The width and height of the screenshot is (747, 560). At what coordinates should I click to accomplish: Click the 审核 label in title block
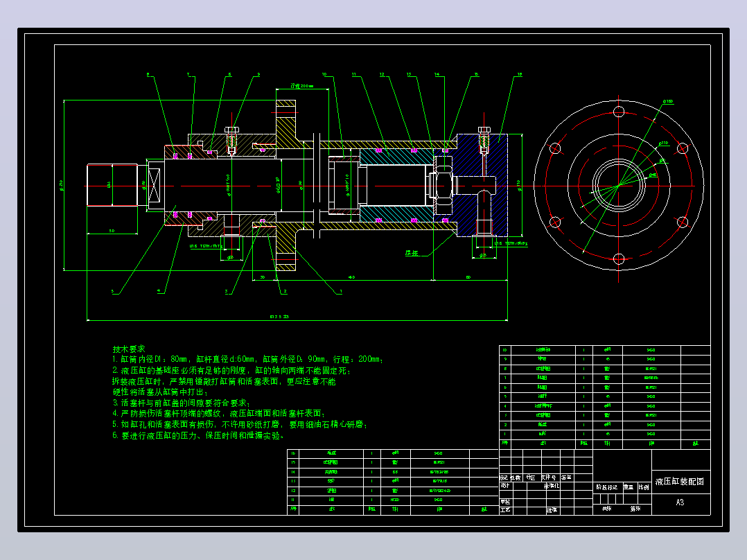pos(505,502)
